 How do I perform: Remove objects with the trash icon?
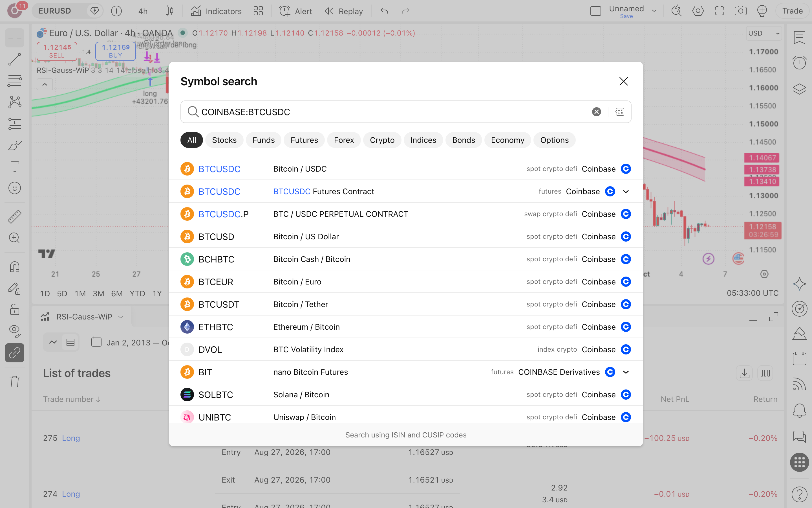[x=15, y=381]
